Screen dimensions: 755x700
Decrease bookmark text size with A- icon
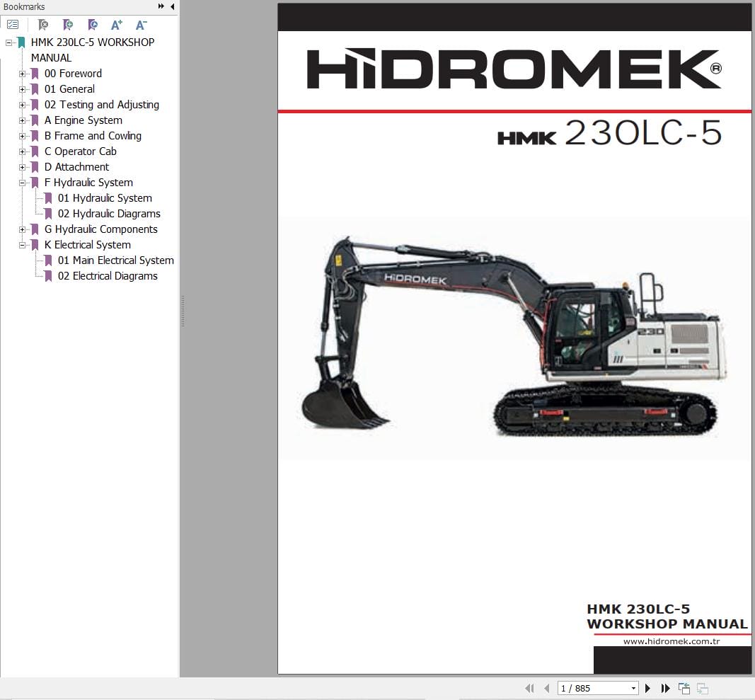coord(141,24)
